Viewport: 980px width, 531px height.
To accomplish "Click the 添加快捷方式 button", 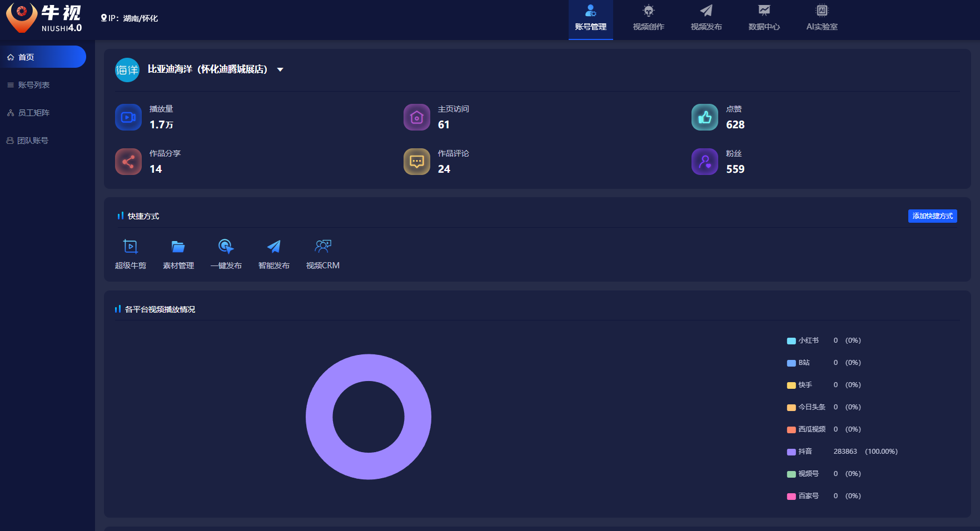I will point(932,216).
